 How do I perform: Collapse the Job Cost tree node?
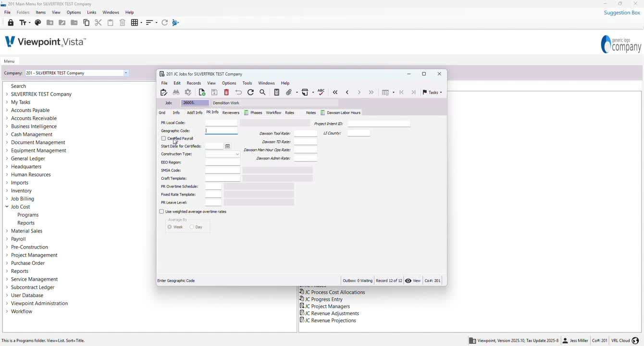tap(7, 207)
